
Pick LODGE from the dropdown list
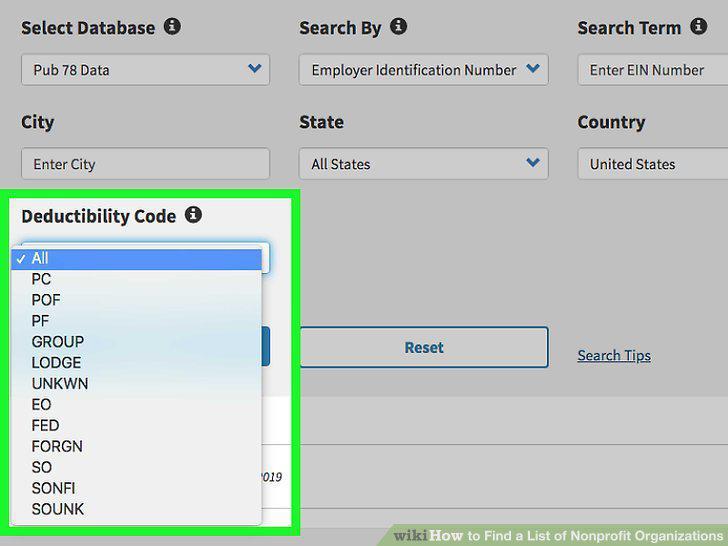coord(136,363)
